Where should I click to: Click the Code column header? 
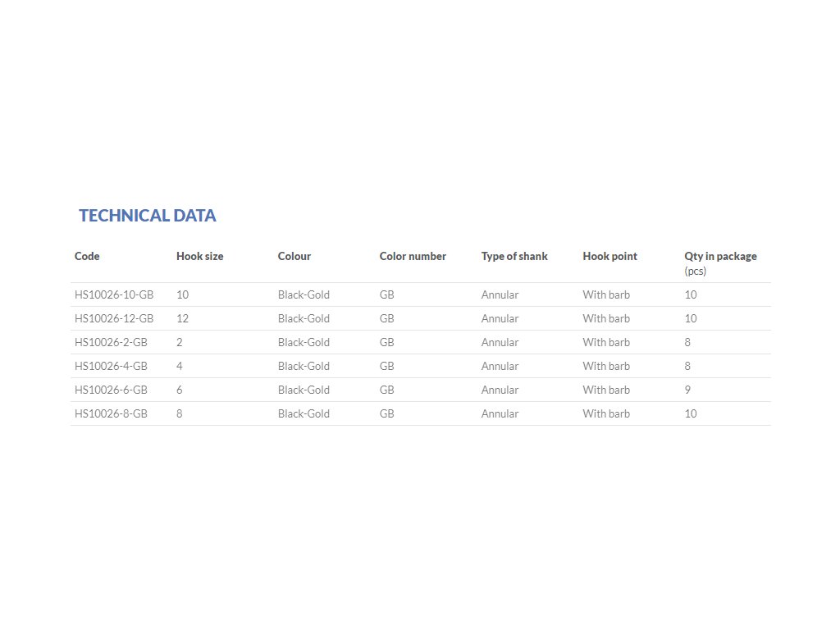coord(87,256)
